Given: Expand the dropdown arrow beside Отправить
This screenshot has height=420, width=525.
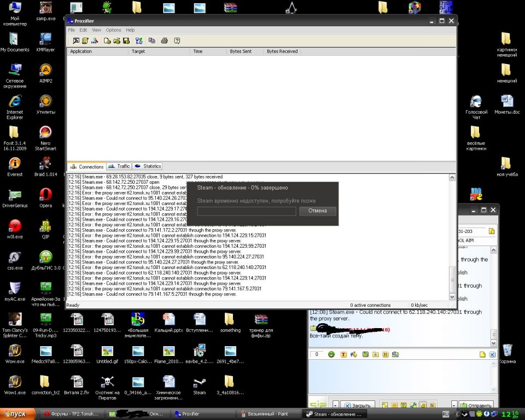Looking at the screenshot, I should coord(454,405).
